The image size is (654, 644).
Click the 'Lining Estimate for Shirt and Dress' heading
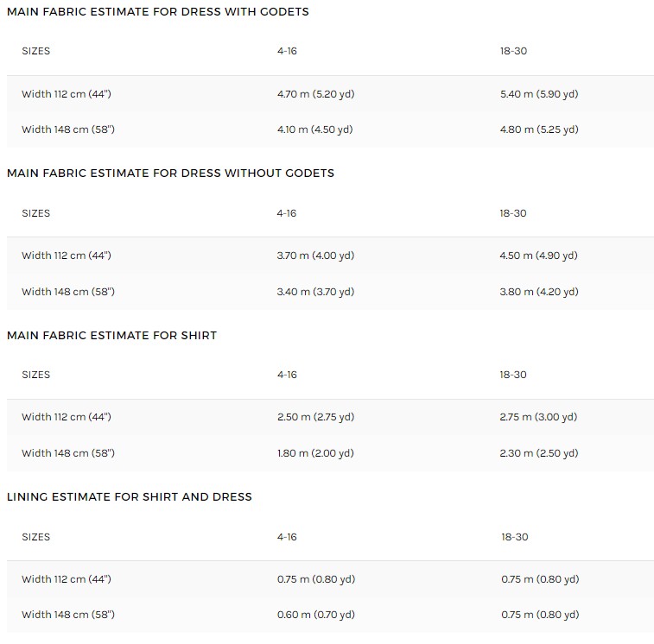point(130,497)
